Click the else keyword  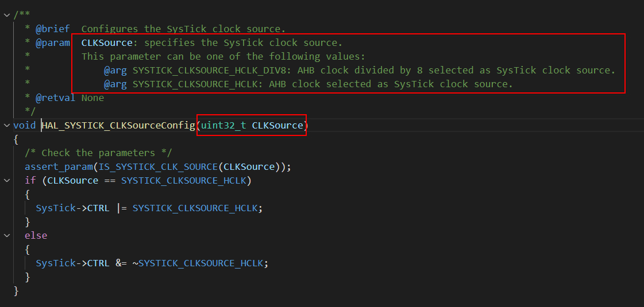pos(36,236)
